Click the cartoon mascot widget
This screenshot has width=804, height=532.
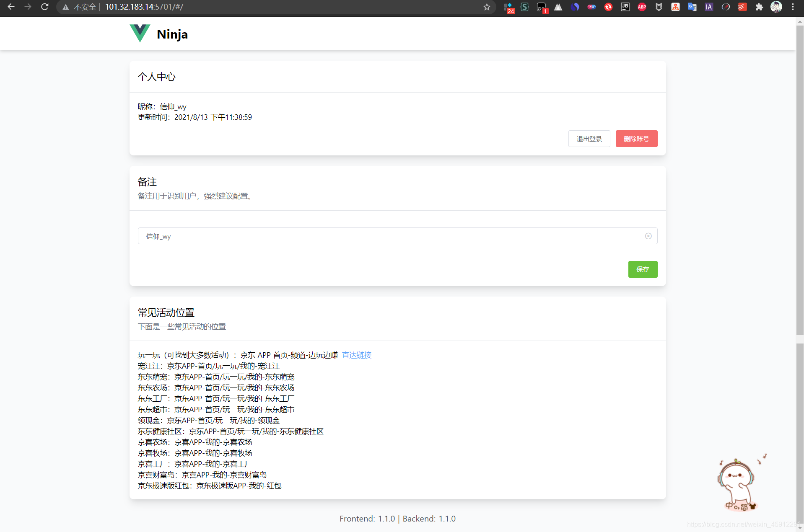click(x=741, y=483)
